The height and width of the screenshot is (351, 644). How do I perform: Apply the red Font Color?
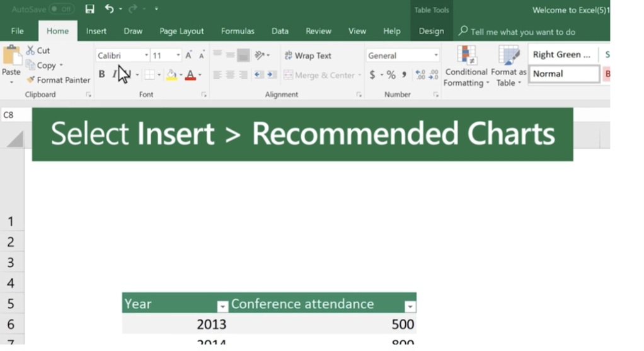pyautogui.click(x=190, y=75)
